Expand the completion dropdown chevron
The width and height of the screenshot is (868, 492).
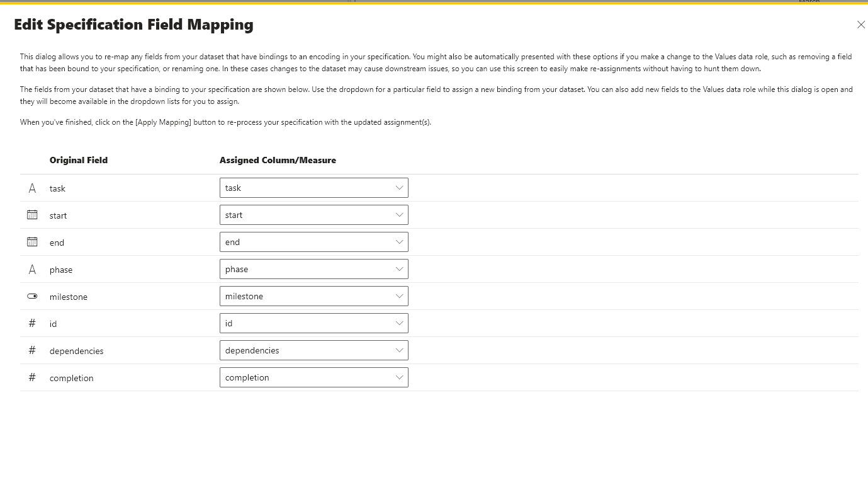[x=399, y=377]
